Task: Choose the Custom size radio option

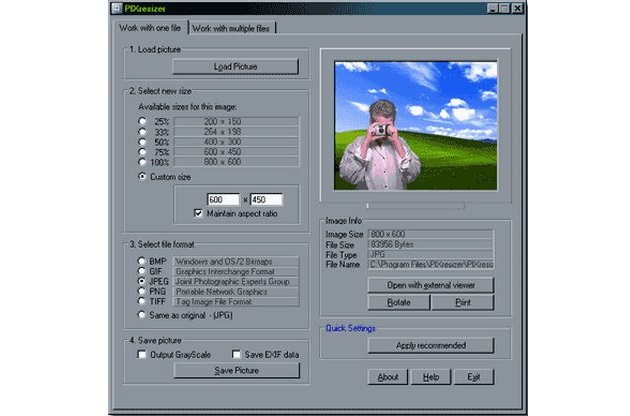Action: coord(142,176)
